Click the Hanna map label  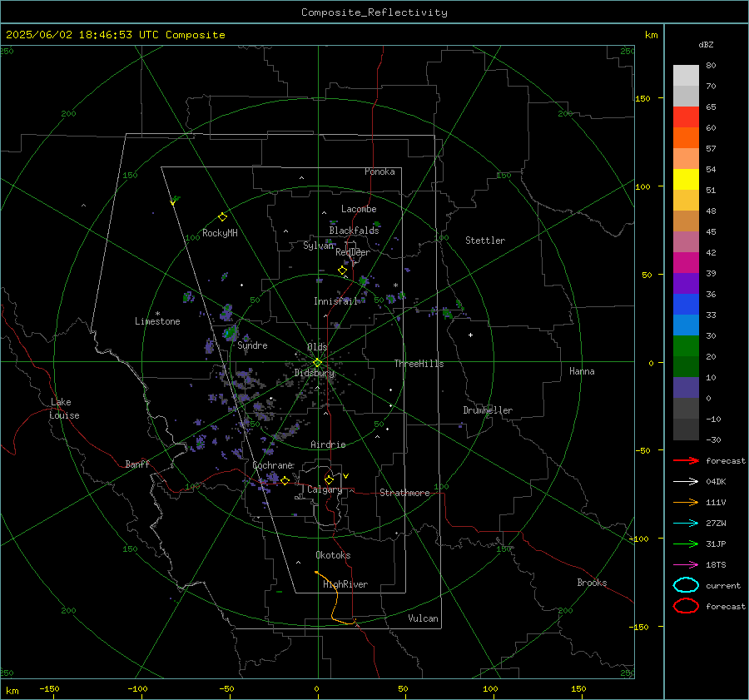[x=582, y=371]
